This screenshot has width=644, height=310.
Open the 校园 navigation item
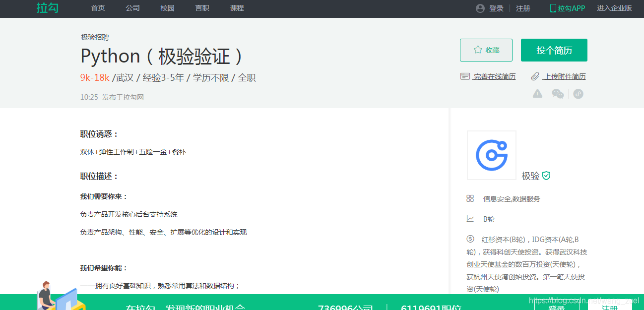tap(168, 8)
